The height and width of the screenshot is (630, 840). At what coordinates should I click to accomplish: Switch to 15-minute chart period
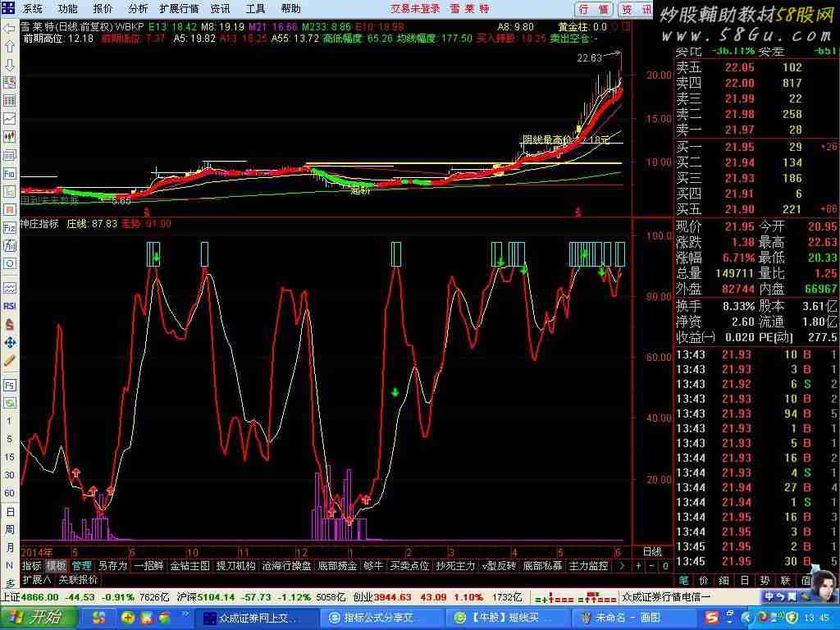click(9, 457)
